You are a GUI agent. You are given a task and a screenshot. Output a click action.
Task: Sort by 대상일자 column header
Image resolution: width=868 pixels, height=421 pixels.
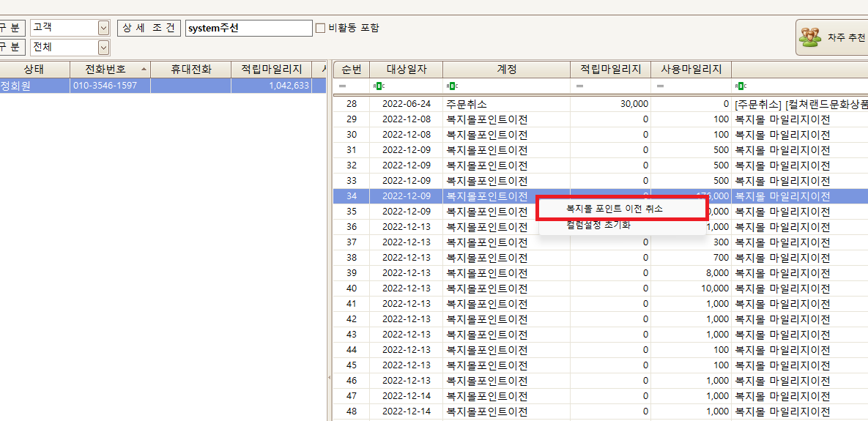(406, 70)
